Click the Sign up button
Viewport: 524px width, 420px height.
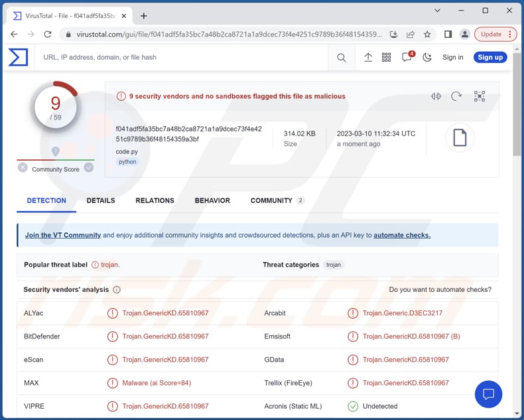(x=490, y=58)
